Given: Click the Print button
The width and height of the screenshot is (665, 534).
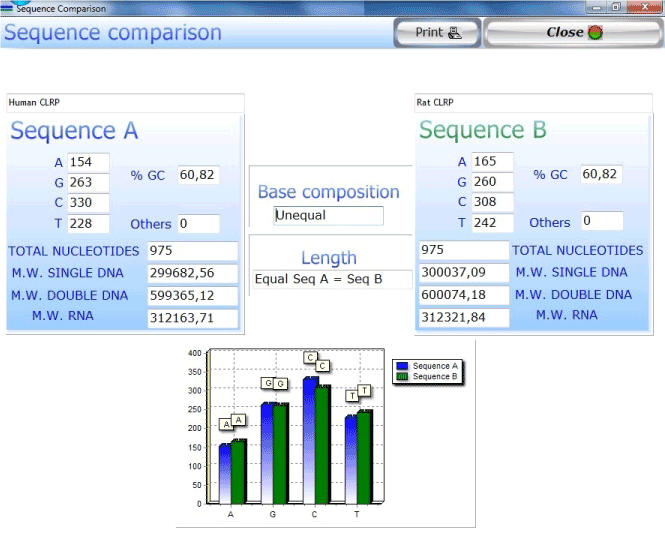Looking at the screenshot, I should point(438,33).
